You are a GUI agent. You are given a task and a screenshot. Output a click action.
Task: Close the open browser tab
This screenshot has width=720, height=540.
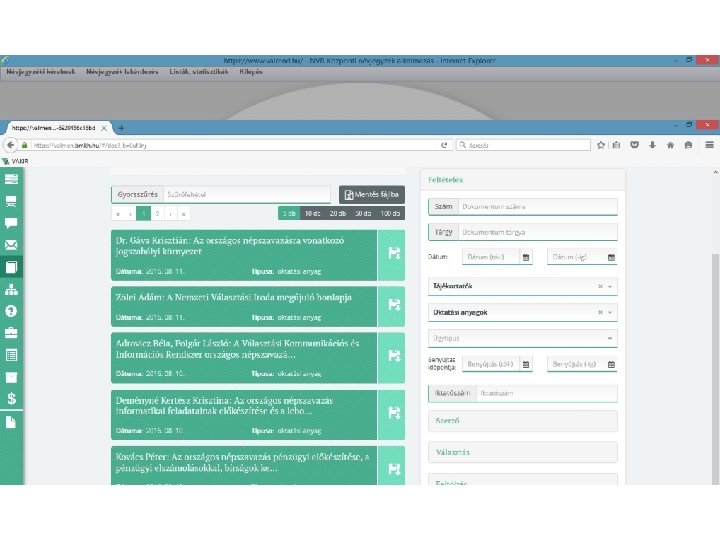[x=104, y=128]
